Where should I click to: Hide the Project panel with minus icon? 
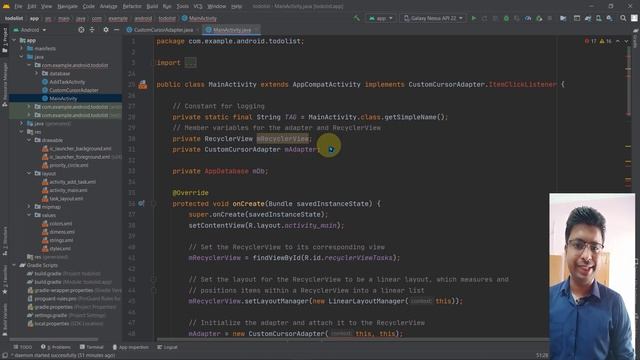tap(116, 30)
